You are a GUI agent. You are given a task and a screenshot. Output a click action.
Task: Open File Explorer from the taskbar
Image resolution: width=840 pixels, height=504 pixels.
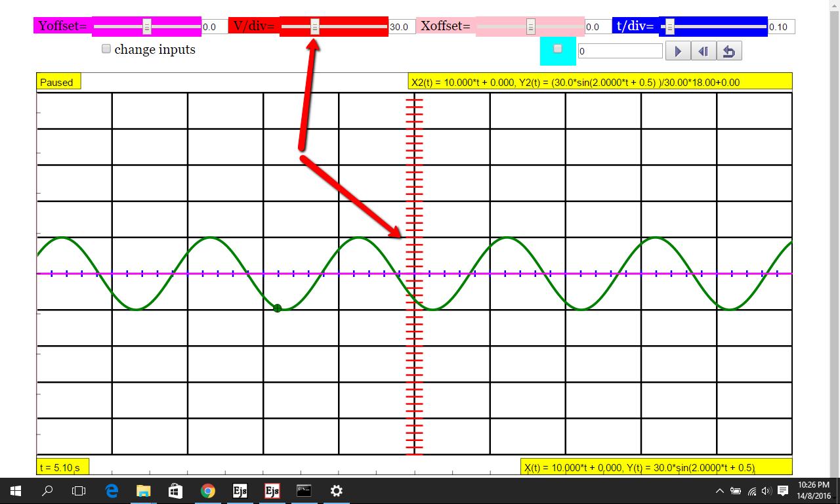(x=143, y=491)
